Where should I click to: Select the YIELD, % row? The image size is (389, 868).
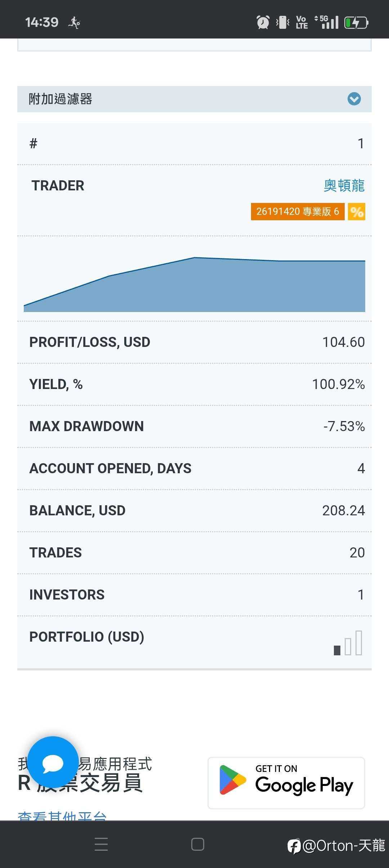[x=194, y=384]
